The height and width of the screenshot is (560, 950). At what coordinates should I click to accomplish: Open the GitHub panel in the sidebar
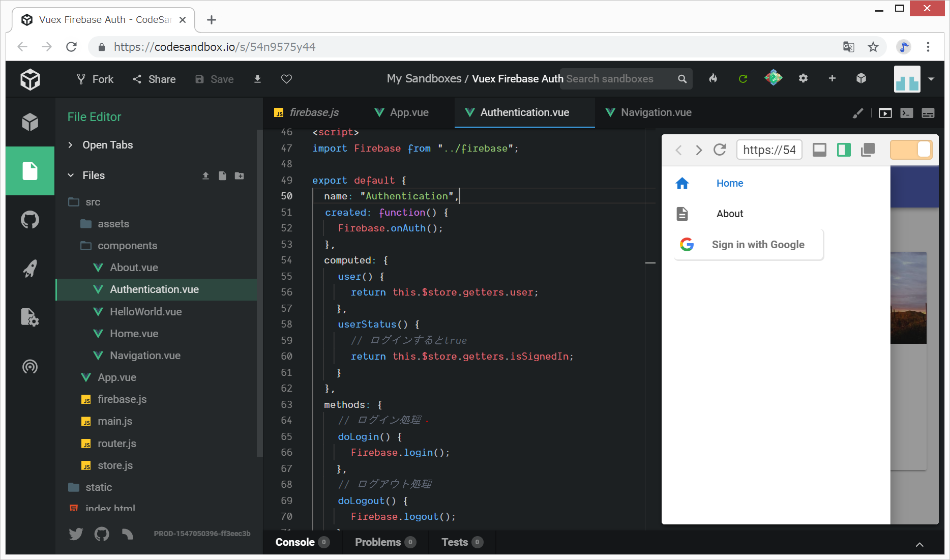coord(30,220)
